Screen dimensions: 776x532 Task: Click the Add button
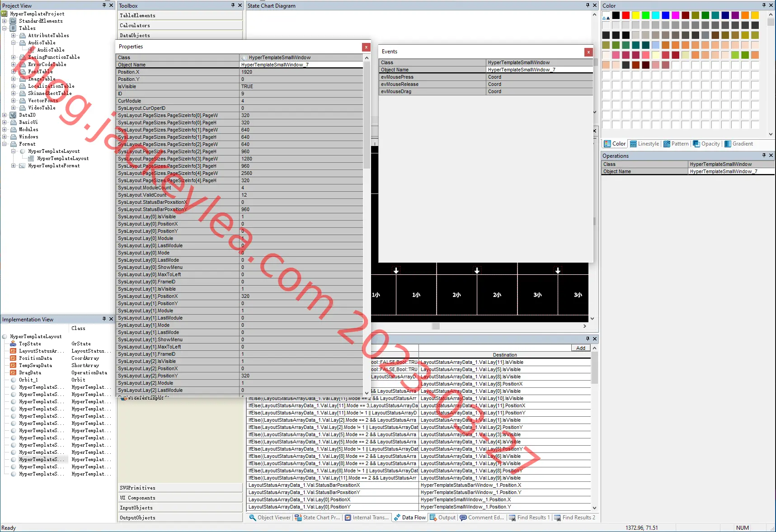tap(581, 348)
